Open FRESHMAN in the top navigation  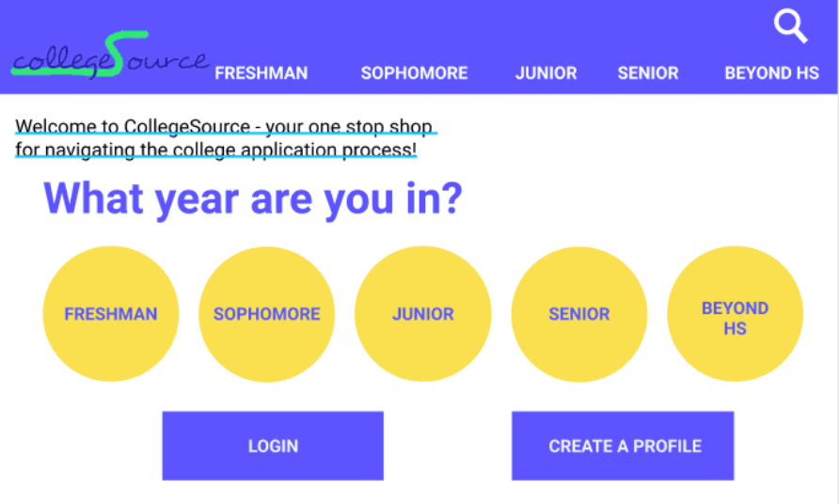coord(261,72)
